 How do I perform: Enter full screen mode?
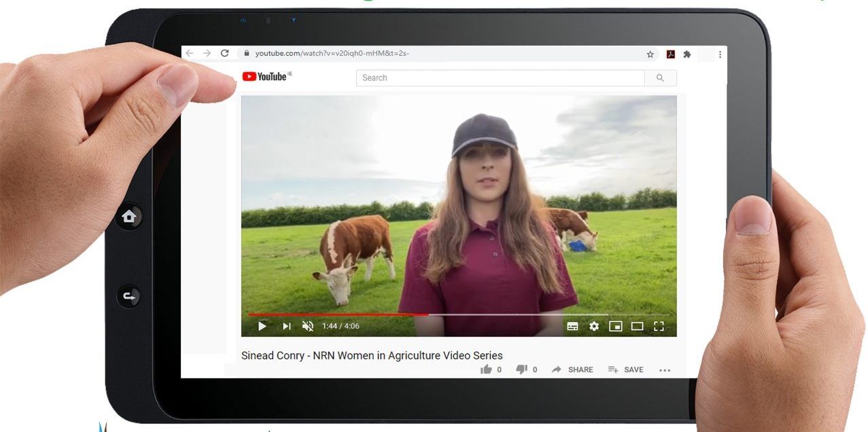[659, 326]
